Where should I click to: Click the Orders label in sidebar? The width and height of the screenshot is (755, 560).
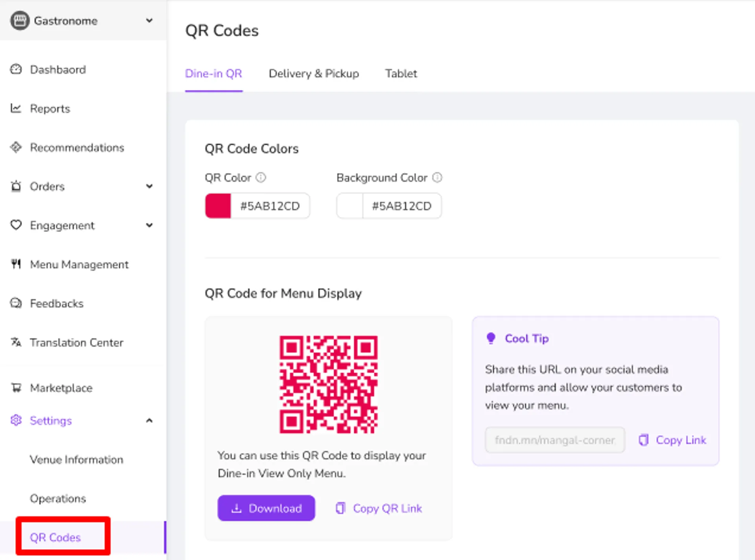[47, 186]
